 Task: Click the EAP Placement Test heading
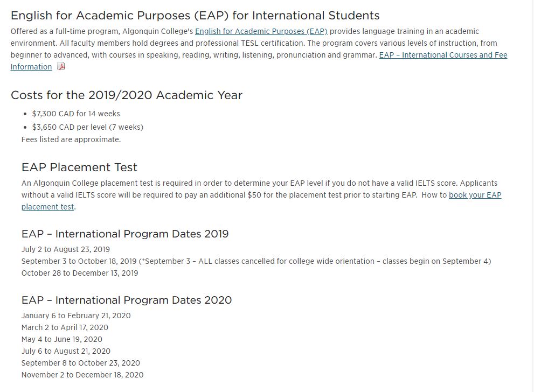coord(79,167)
